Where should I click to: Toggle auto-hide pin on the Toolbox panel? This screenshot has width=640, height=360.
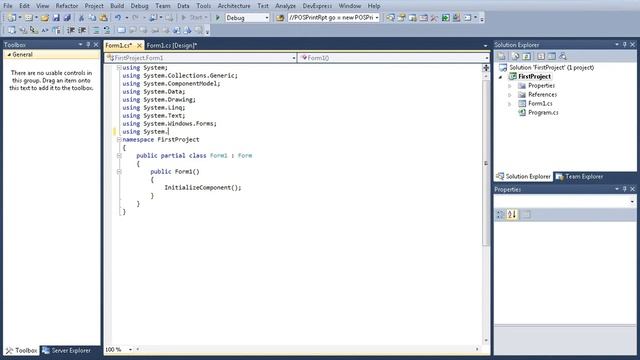(x=88, y=44)
